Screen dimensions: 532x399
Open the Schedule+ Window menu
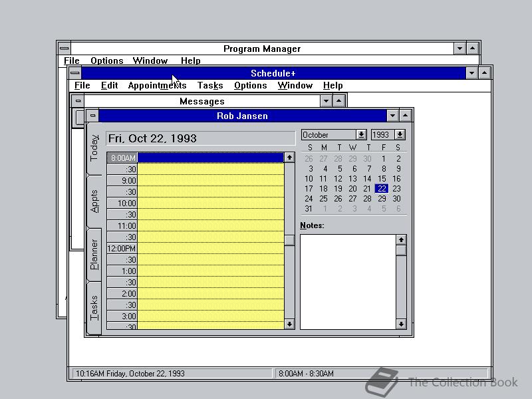295,86
